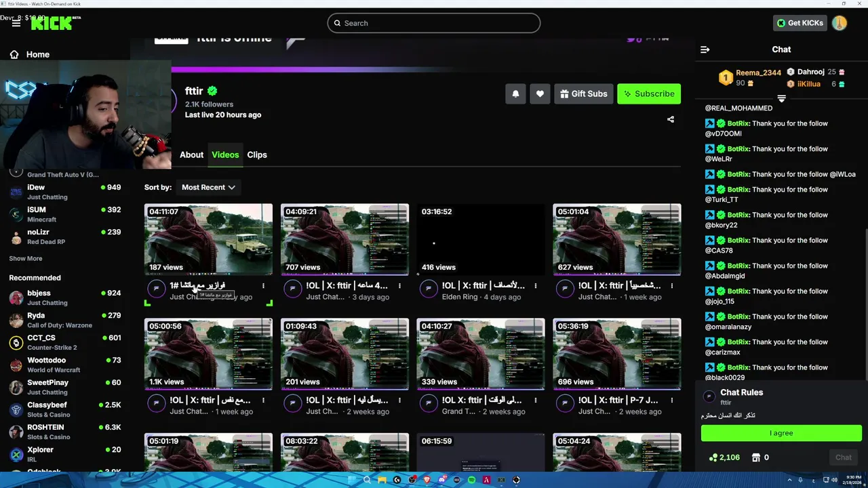
Task: Click the user profile avatar
Action: tap(840, 23)
